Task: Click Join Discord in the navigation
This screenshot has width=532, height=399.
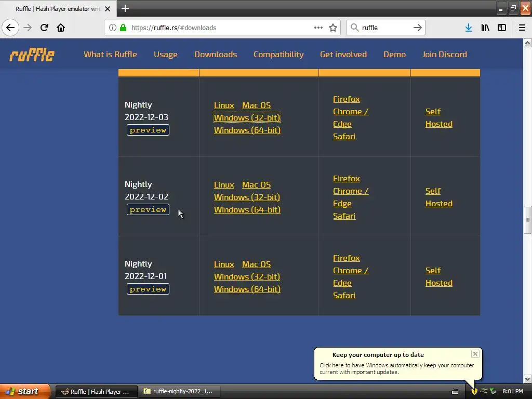Action: 445,54
